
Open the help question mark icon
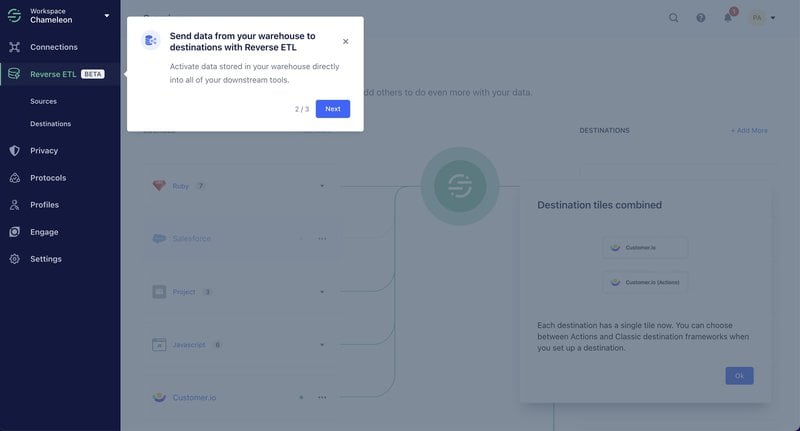pos(700,17)
